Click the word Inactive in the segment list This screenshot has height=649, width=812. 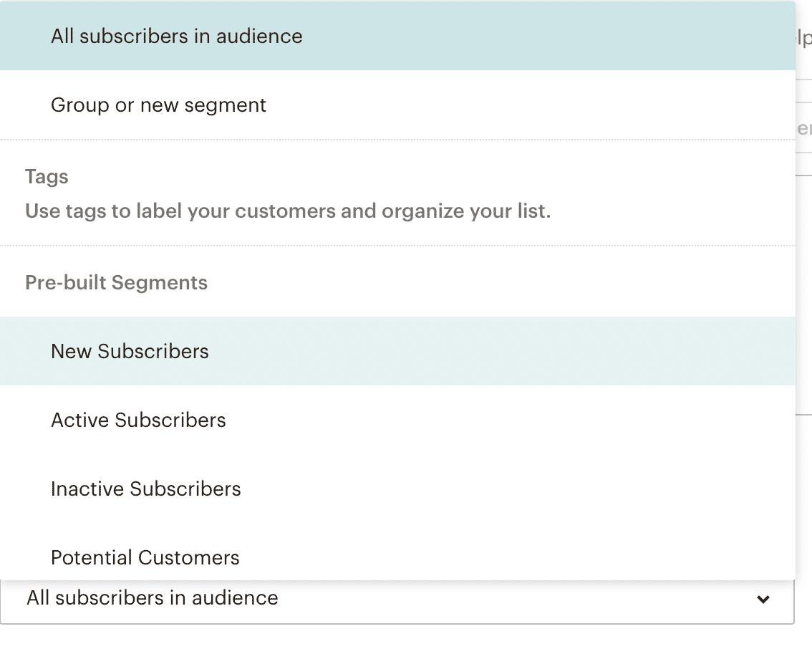(x=87, y=489)
